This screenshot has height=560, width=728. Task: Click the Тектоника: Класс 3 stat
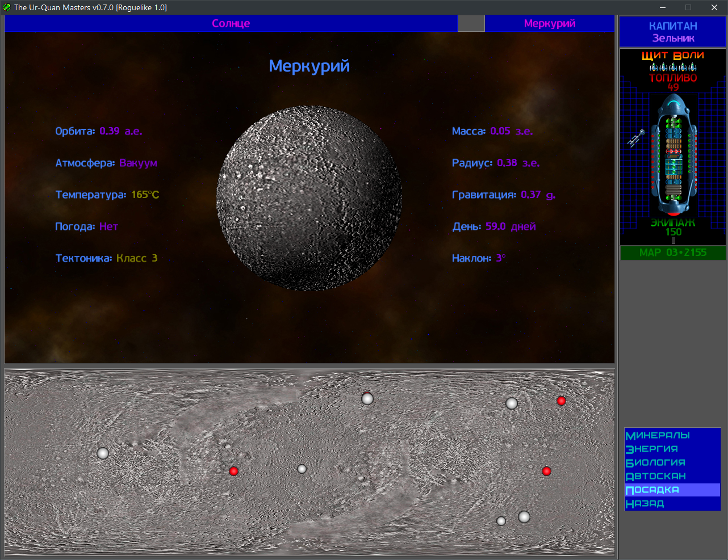click(106, 258)
